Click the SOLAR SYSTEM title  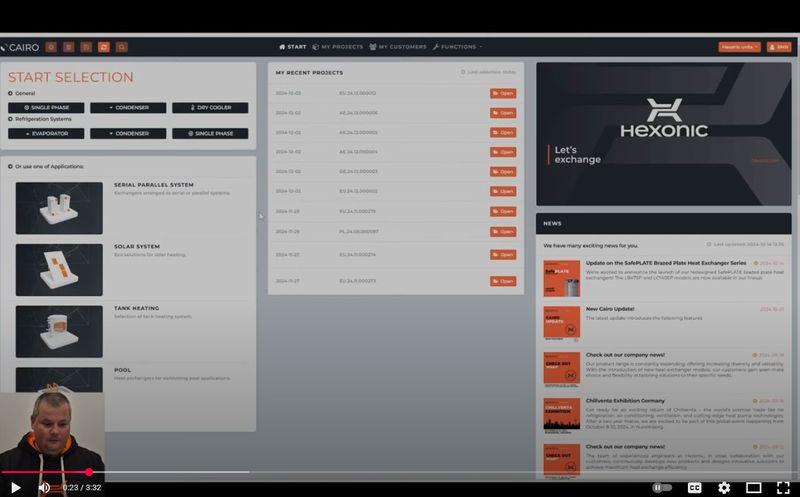pyautogui.click(x=137, y=246)
